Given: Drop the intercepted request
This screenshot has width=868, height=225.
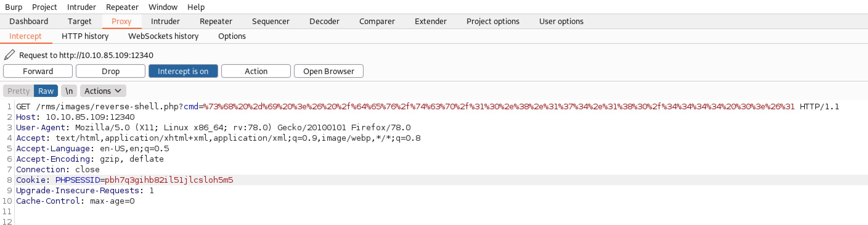Looking at the screenshot, I should coord(111,71).
